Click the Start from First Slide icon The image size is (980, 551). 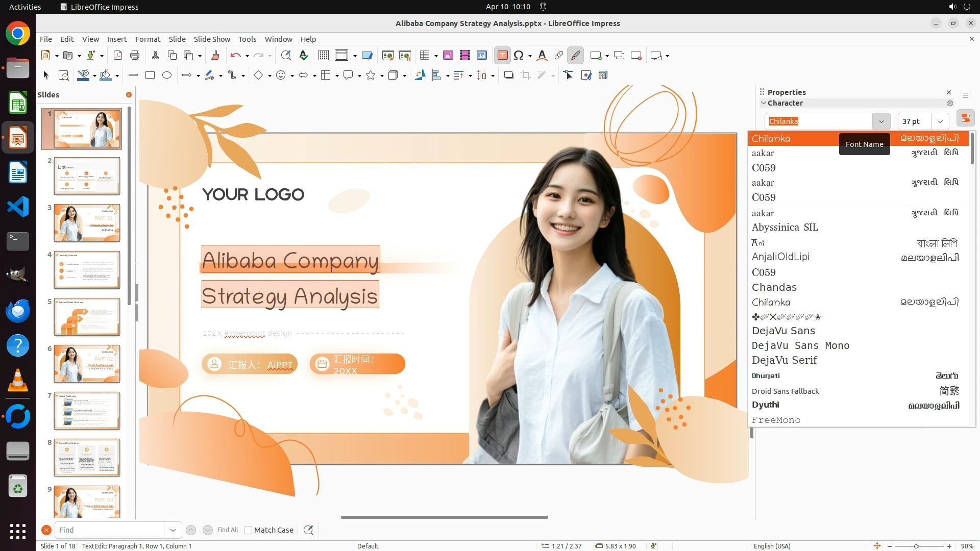pos(388,56)
